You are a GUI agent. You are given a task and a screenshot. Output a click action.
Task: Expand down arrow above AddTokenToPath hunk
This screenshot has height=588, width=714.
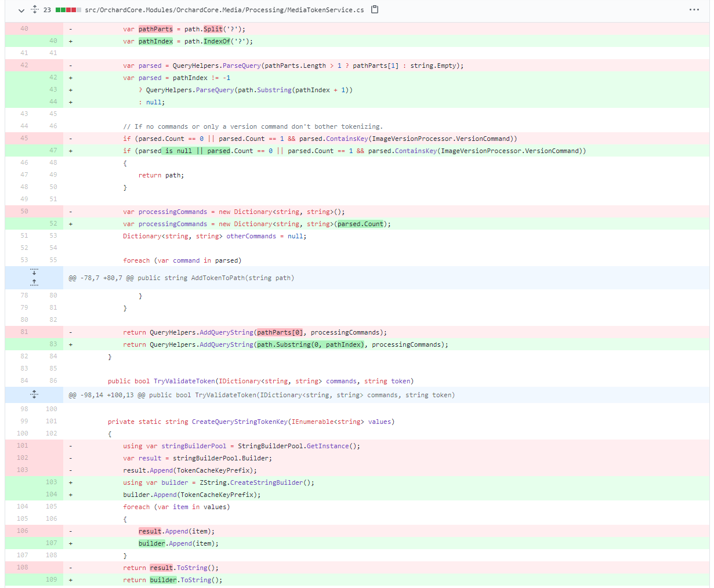point(34,271)
